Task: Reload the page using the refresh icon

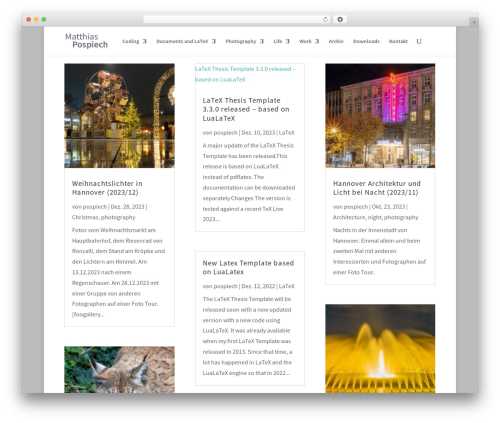Action: tap(325, 19)
